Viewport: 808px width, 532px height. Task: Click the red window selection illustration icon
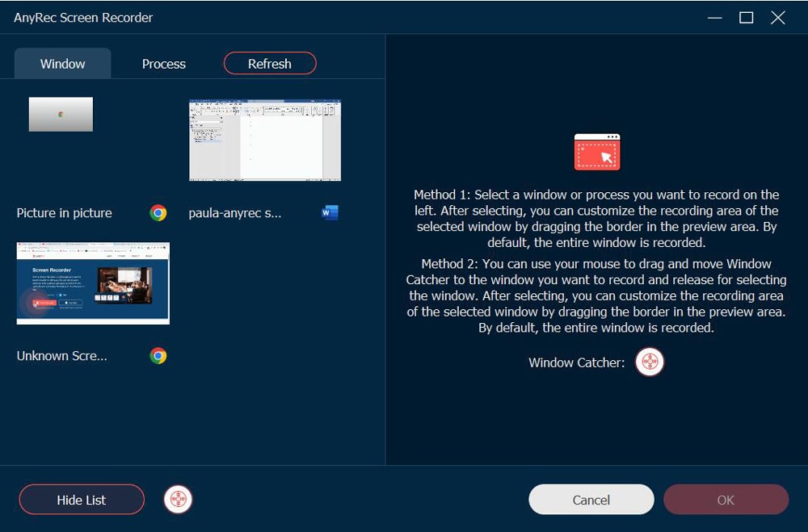[597, 152]
